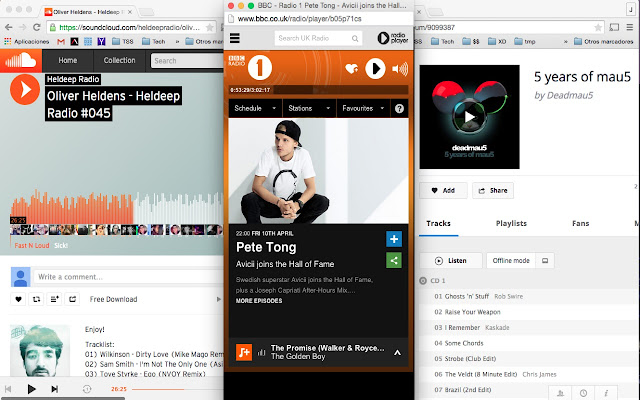Switch to Fans tab
640x400 pixels.
tap(580, 223)
